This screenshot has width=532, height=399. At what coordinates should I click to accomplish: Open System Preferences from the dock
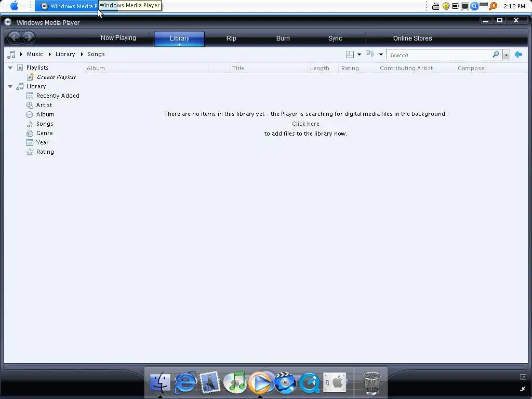(x=335, y=382)
